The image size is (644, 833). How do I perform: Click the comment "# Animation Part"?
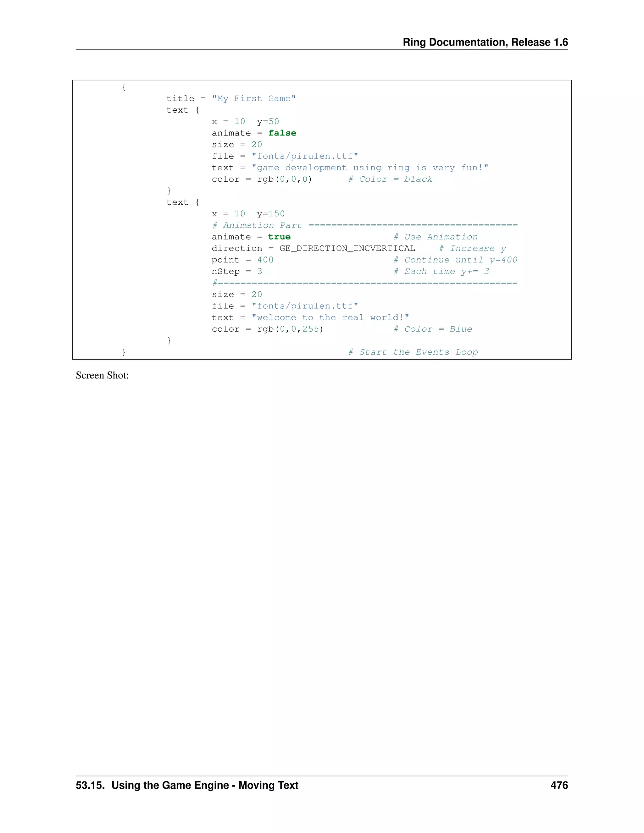[257, 225]
